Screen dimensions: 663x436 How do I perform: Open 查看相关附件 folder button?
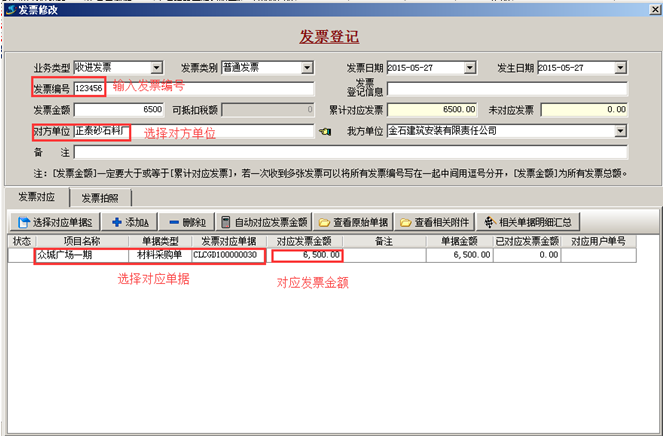(435, 221)
